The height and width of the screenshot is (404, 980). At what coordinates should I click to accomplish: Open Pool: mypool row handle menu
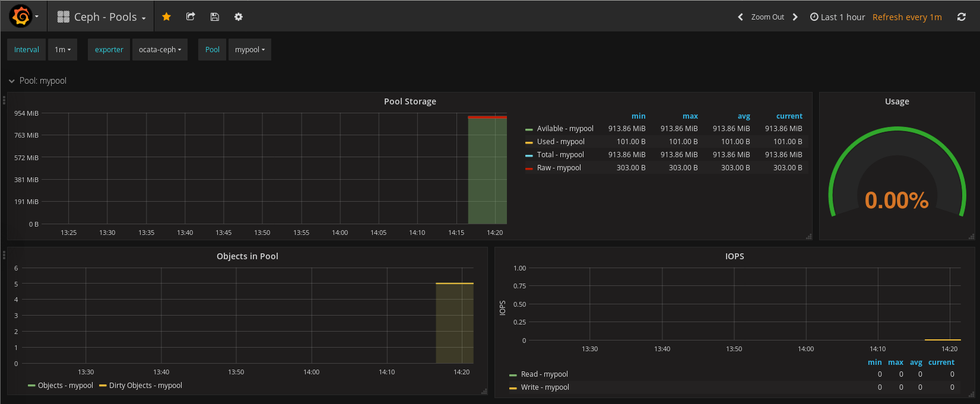tap(4, 100)
